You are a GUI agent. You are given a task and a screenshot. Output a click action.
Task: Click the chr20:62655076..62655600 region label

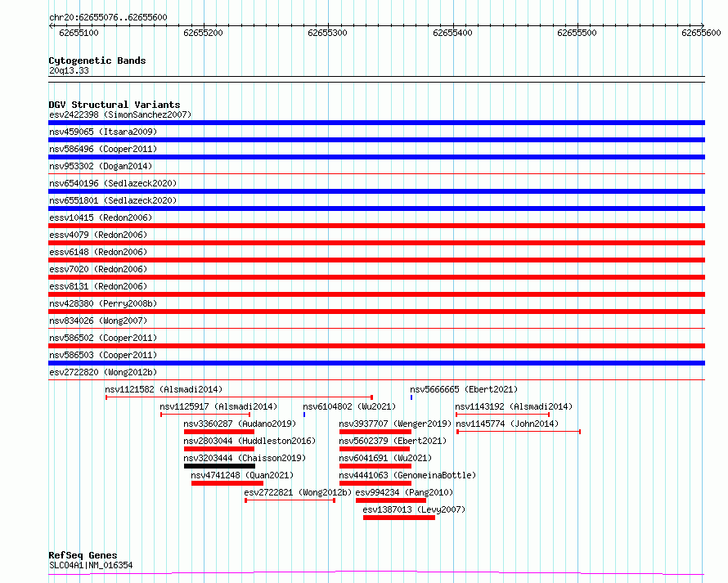[108, 18]
